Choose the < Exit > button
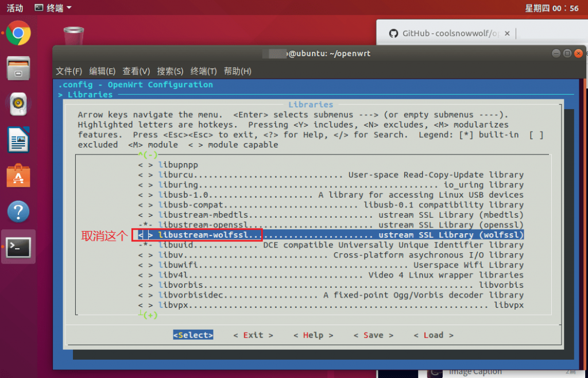 click(253, 335)
